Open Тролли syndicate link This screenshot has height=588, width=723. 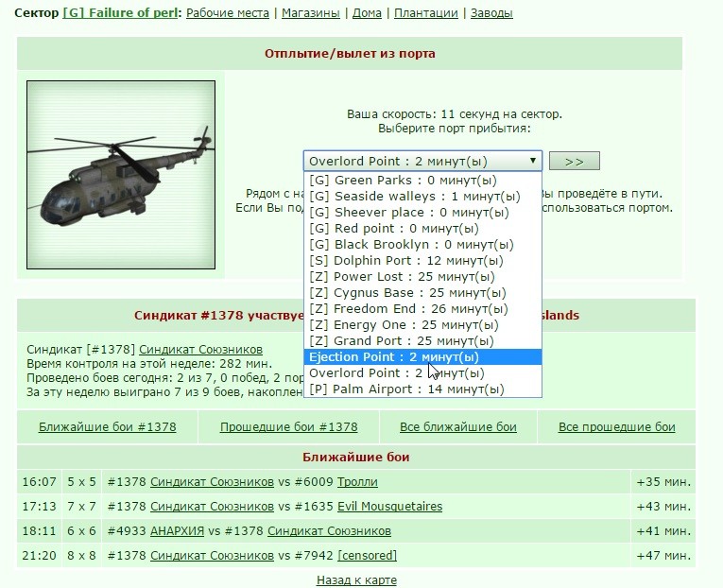pos(357,482)
